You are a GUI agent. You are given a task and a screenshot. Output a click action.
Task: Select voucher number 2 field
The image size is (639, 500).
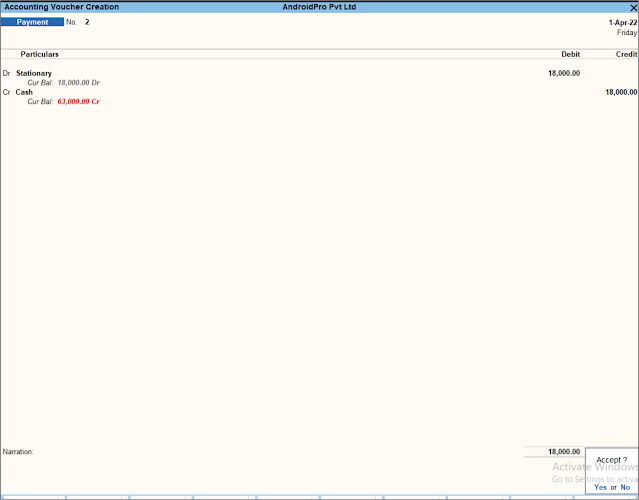point(87,22)
